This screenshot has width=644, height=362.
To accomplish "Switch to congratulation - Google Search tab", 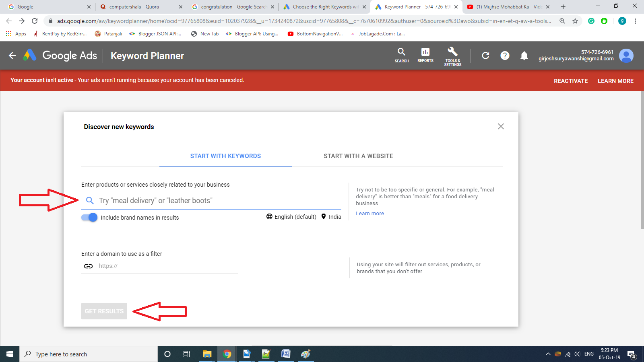I will coord(233,7).
